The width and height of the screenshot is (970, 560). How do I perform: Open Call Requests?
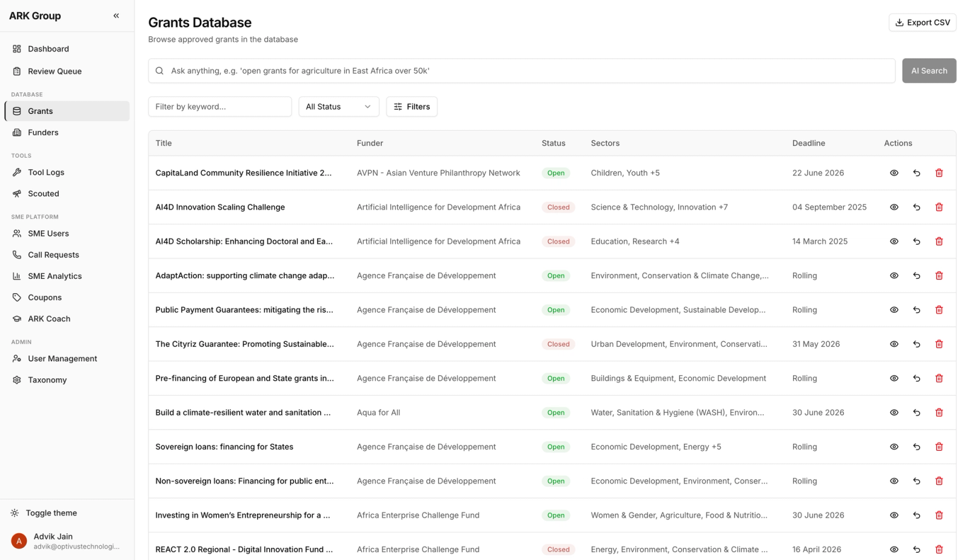coord(67,255)
